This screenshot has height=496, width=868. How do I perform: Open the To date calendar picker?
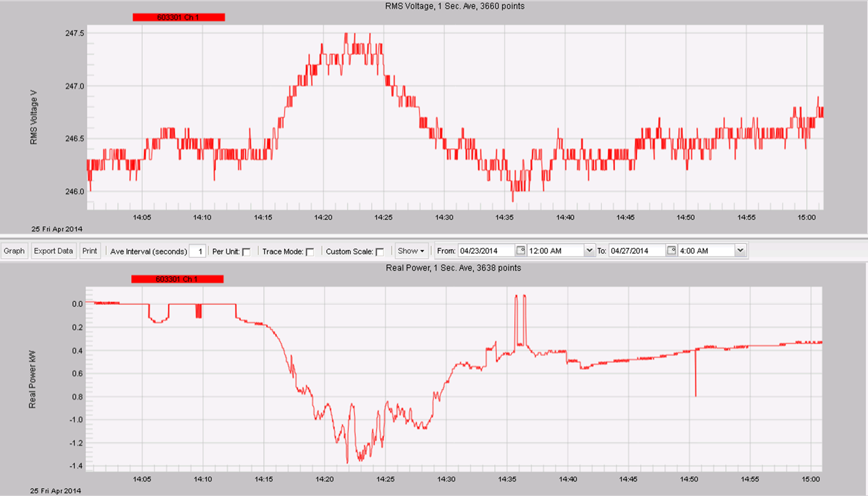pyautogui.click(x=672, y=250)
